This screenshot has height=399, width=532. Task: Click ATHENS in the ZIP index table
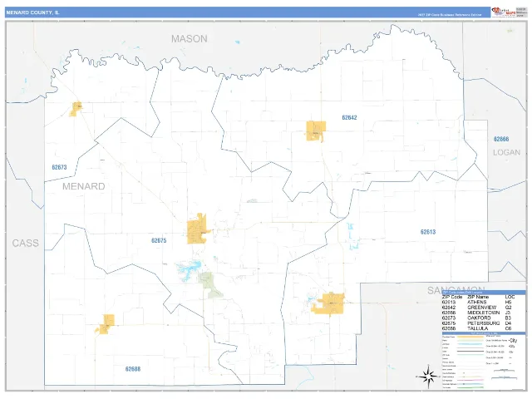pos(476,302)
